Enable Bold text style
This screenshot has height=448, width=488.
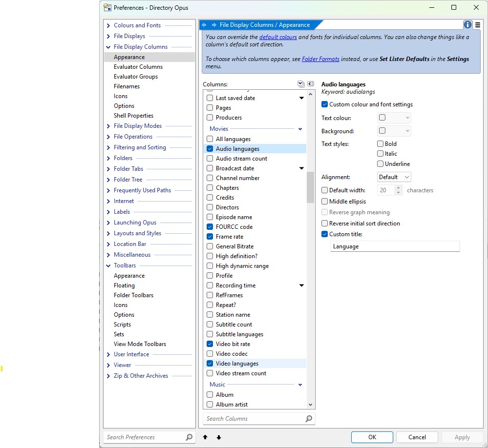(380, 143)
